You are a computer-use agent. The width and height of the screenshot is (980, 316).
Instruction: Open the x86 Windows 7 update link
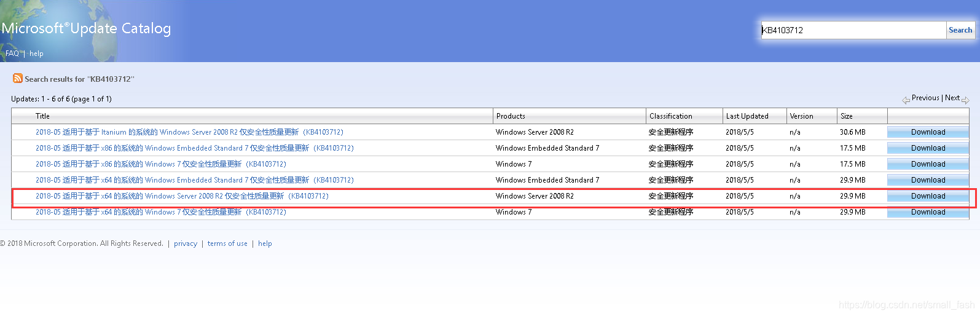(x=161, y=164)
